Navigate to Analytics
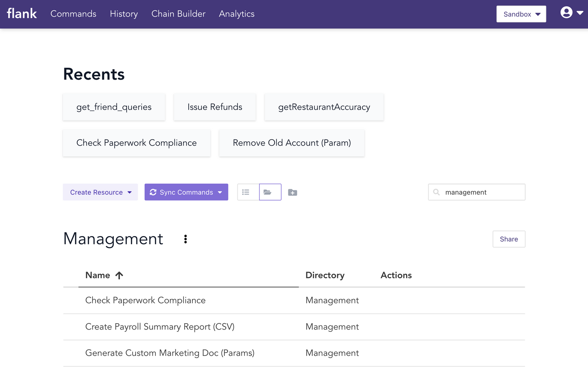The width and height of the screenshot is (588, 370). pyautogui.click(x=236, y=14)
